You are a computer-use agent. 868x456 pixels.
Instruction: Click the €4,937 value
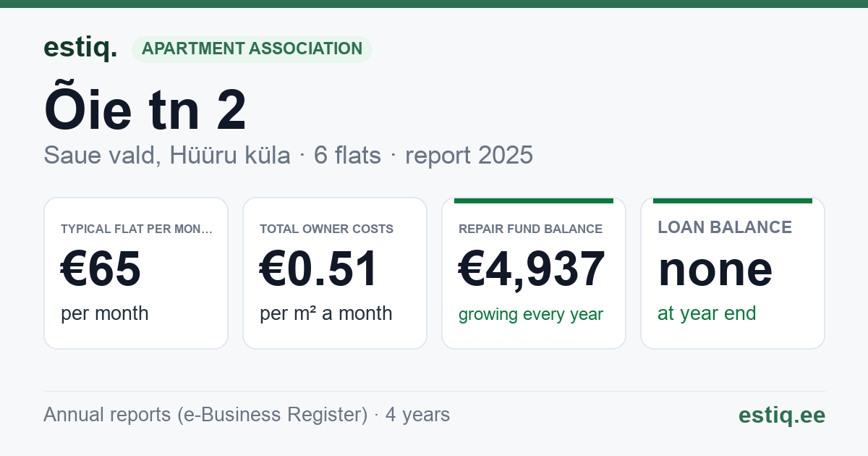coord(532,269)
